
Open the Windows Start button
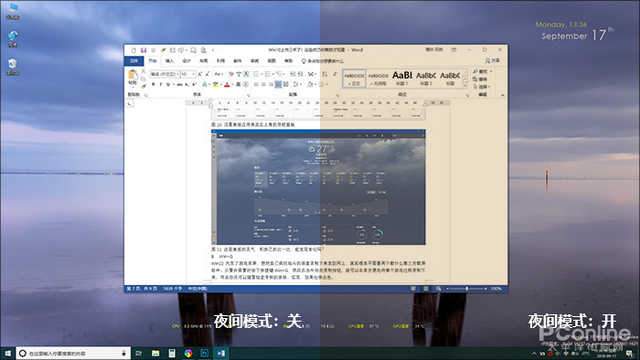(8, 353)
